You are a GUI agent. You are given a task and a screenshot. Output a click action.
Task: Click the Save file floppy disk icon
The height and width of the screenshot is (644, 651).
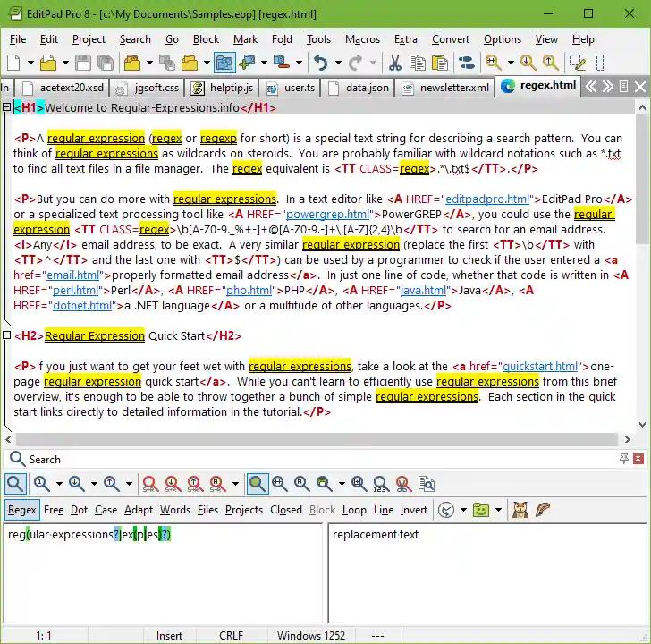83,63
